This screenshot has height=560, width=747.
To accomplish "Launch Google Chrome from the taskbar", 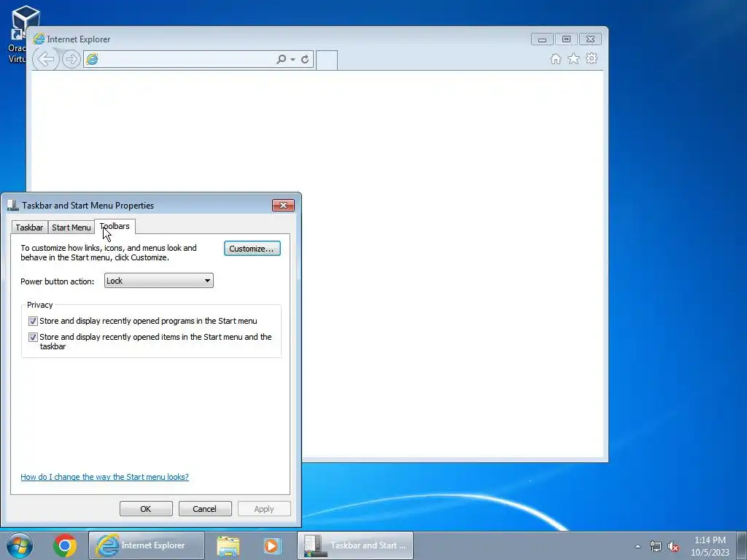I will click(x=65, y=545).
